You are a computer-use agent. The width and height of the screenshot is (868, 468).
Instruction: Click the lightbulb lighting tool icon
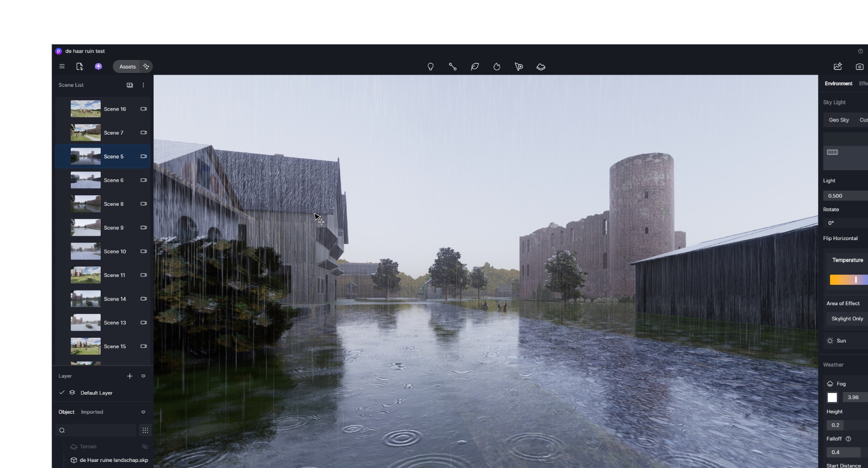point(431,67)
